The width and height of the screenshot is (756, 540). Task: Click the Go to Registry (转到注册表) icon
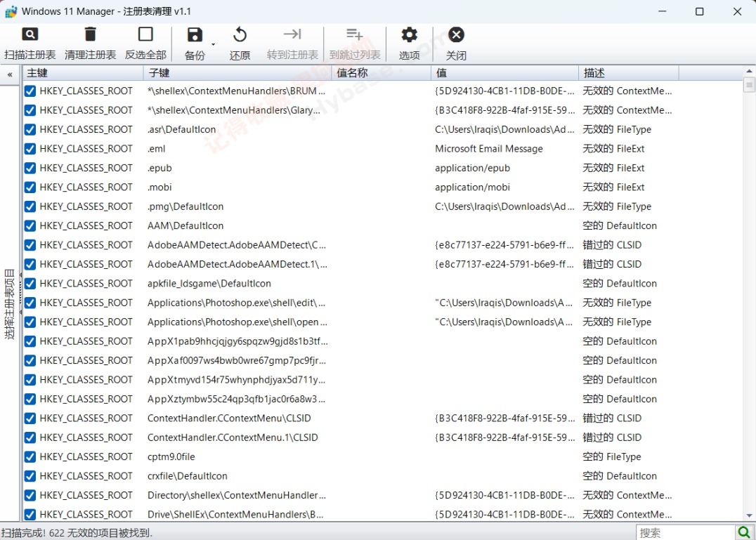292,34
